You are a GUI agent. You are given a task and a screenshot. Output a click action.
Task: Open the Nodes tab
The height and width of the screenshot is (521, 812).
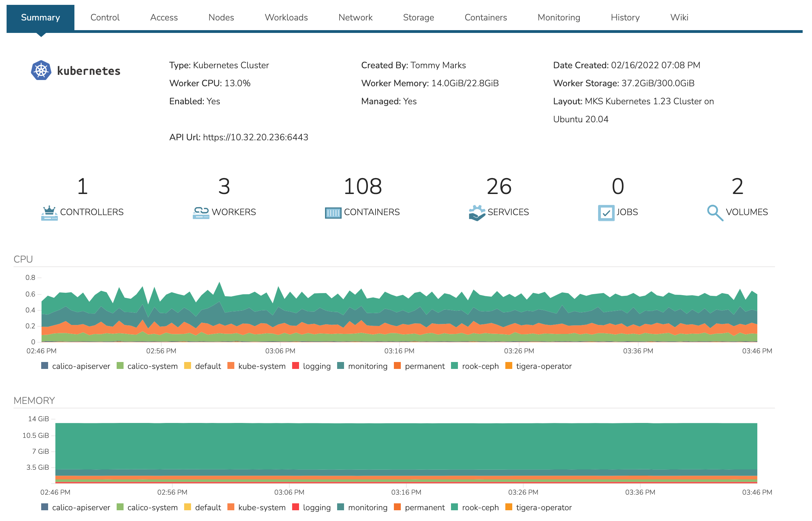221,17
